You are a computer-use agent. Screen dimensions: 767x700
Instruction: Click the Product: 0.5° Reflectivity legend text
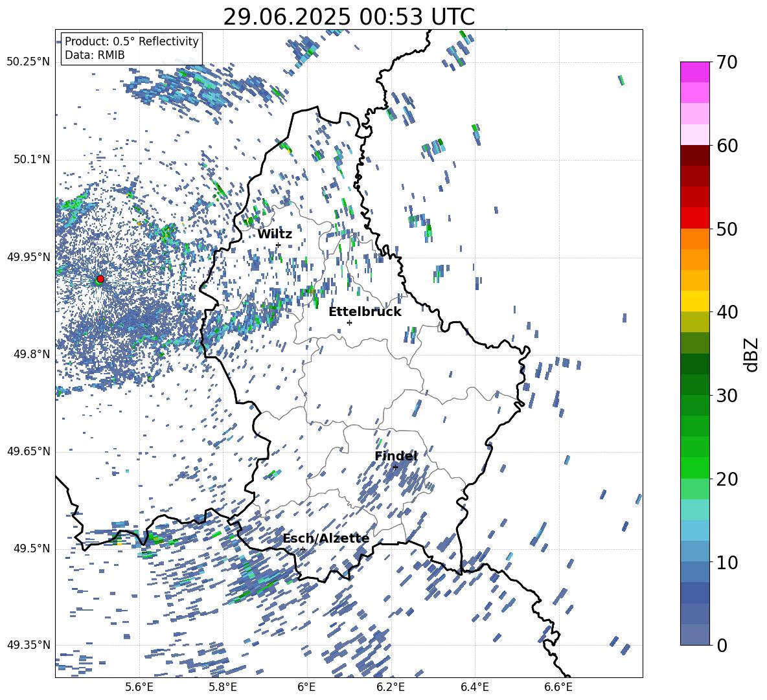coord(132,41)
